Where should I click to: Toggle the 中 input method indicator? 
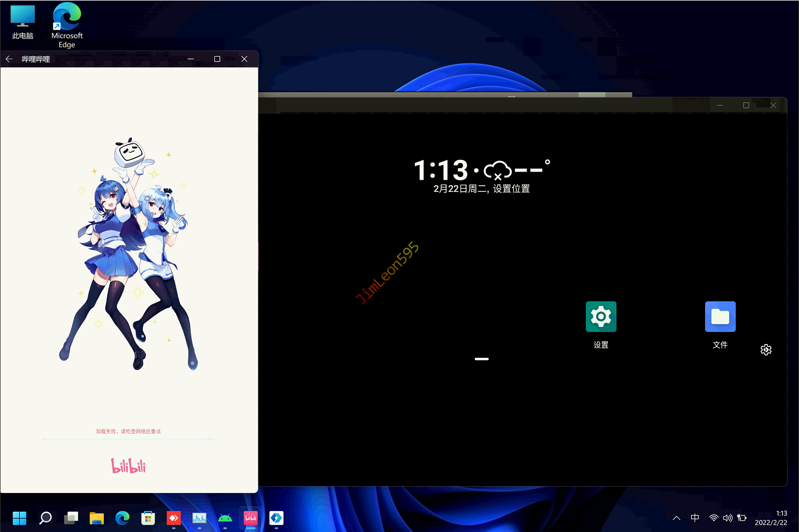pyautogui.click(x=695, y=518)
